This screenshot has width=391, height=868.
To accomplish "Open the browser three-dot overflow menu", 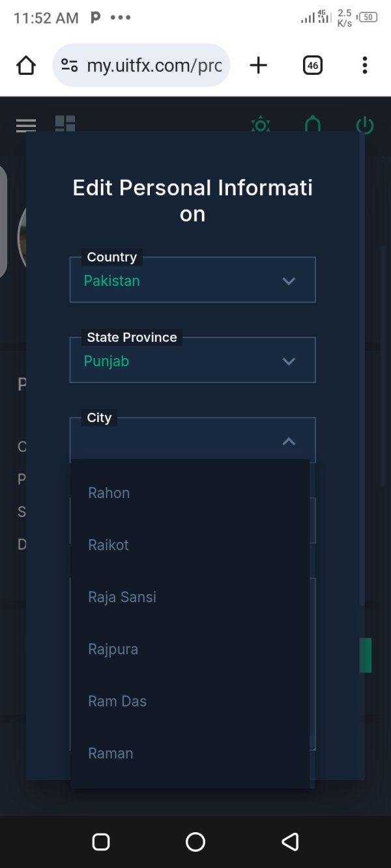I will coord(364,65).
